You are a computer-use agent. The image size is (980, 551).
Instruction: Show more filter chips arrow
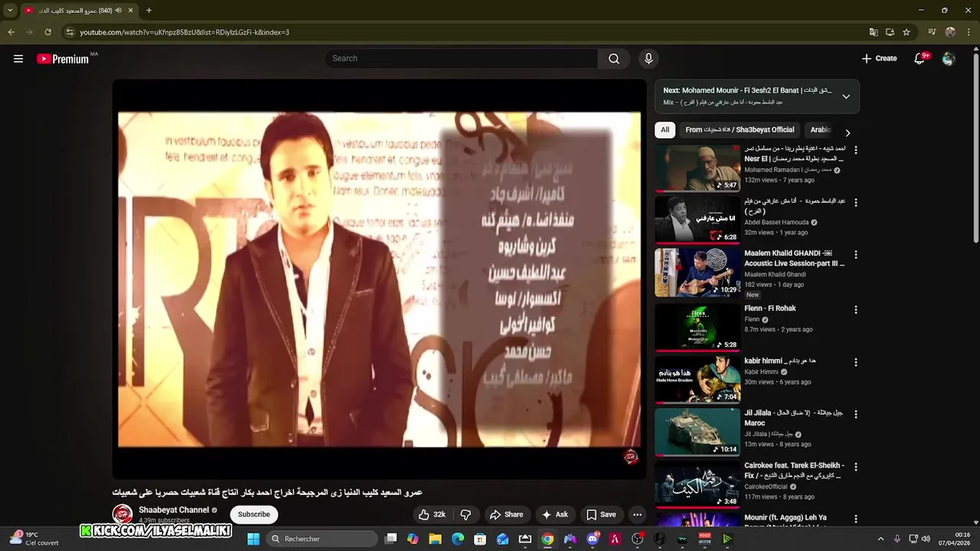click(848, 132)
